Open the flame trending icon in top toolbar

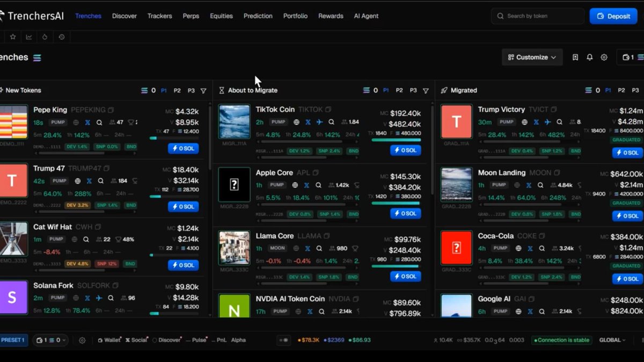pyautogui.click(x=45, y=37)
